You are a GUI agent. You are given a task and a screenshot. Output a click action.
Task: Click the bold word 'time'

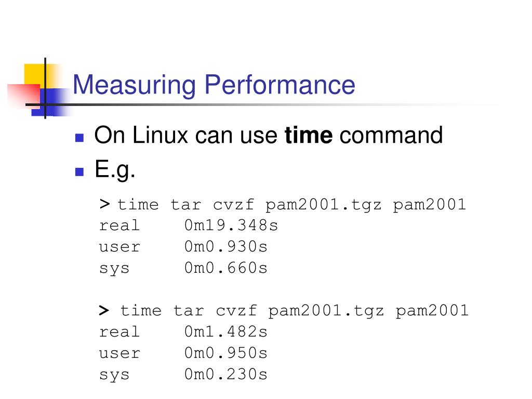tap(309, 135)
